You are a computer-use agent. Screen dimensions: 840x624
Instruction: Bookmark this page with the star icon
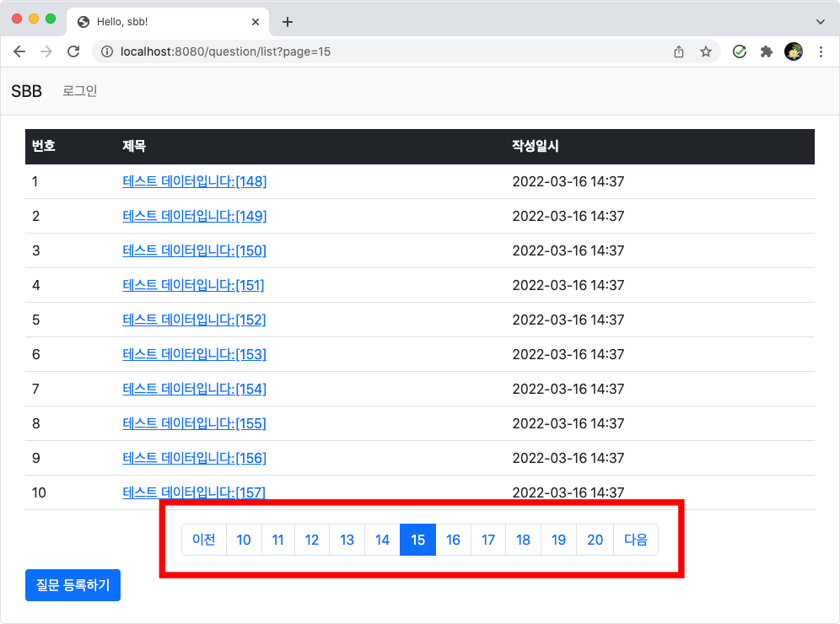pyautogui.click(x=706, y=51)
